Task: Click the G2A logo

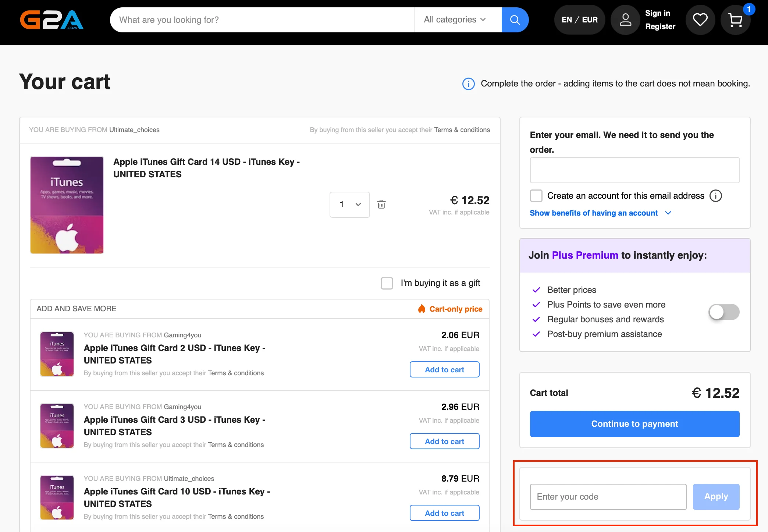Action: tap(51, 20)
